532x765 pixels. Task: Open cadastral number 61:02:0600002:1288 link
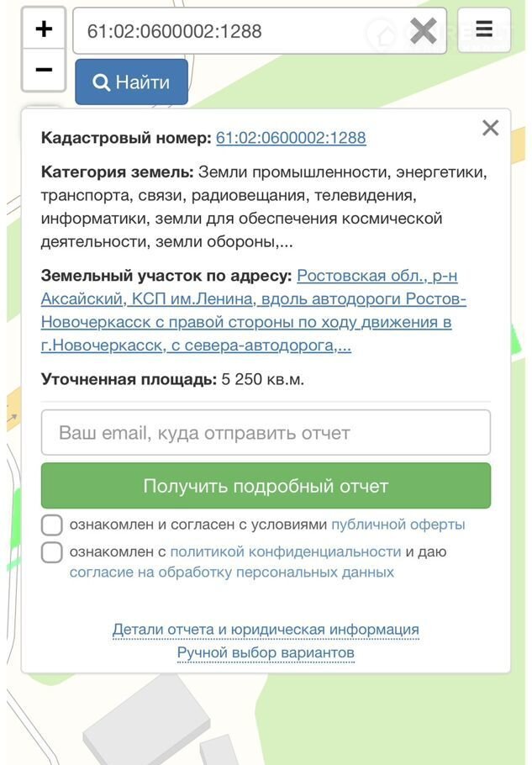(x=291, y=138)
